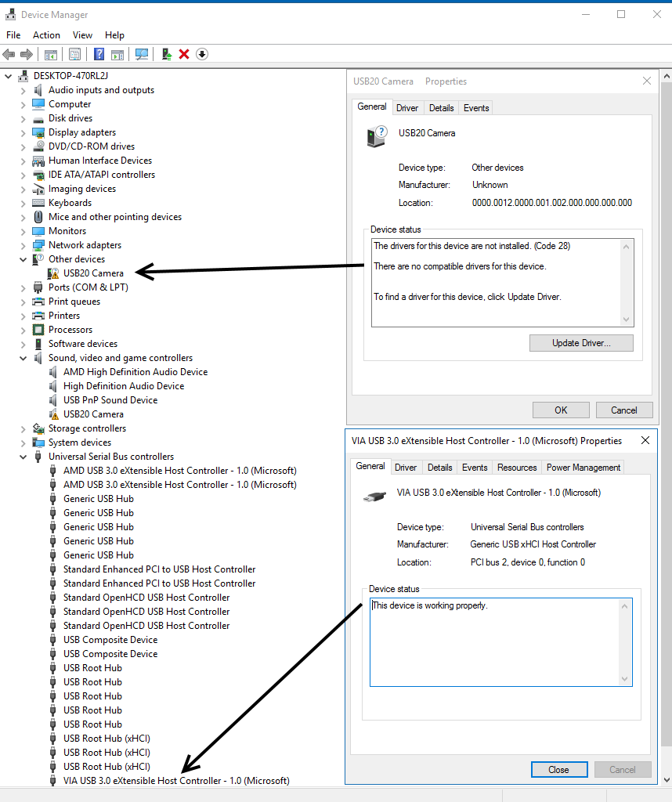Click the Audio inputs and outputs speaker icon
The image size is (672, 802).
coord(38,90)
